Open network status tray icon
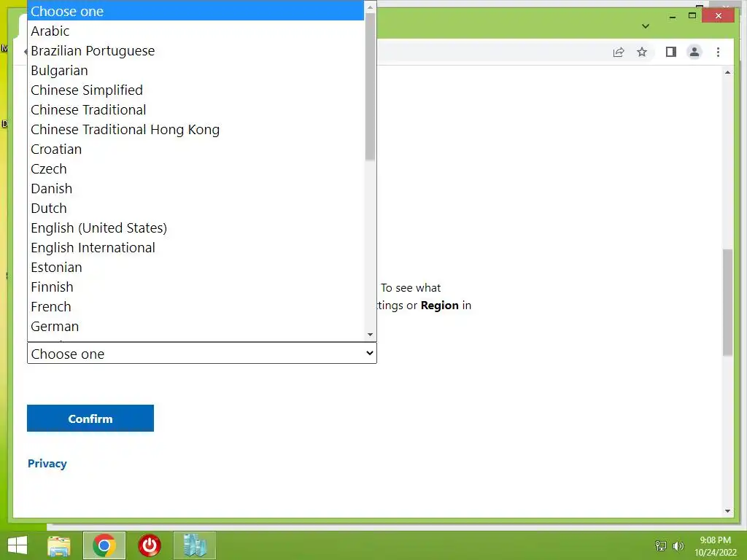Image resolution: width=747 pixels, height=560 pixels. [661, 545]
